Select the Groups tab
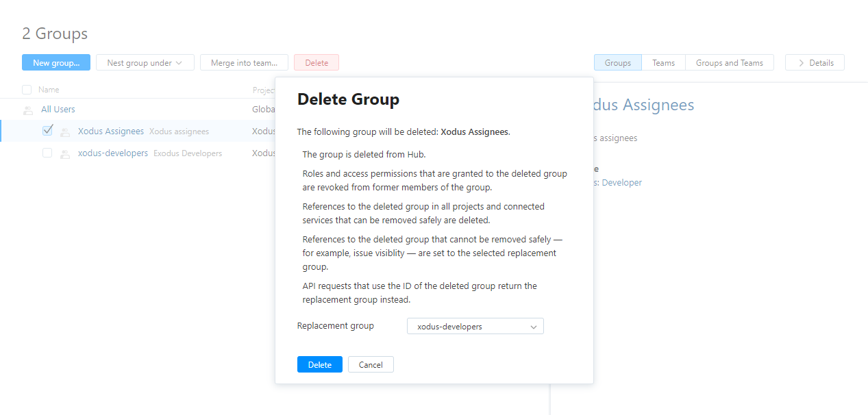Screen dimensions: 868x415 tap(617, 62)
